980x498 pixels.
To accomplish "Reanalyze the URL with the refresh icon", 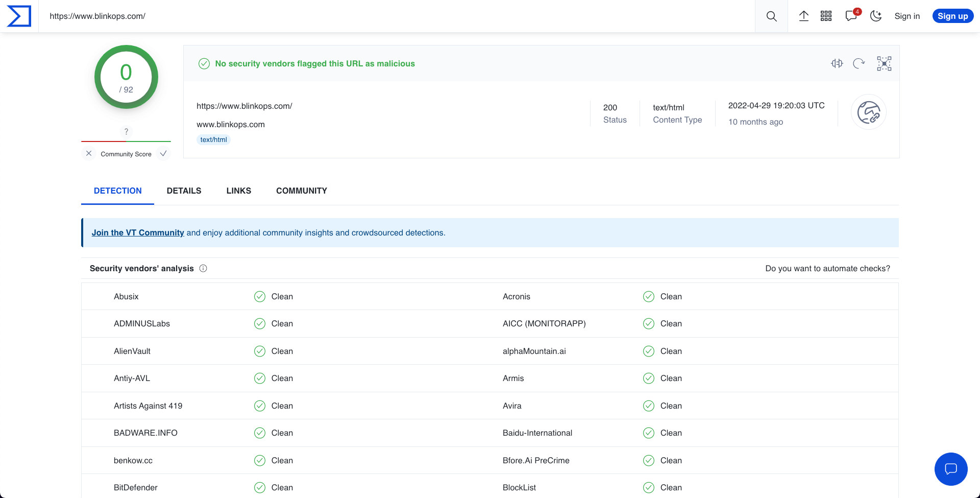I will tap(859, 63).
